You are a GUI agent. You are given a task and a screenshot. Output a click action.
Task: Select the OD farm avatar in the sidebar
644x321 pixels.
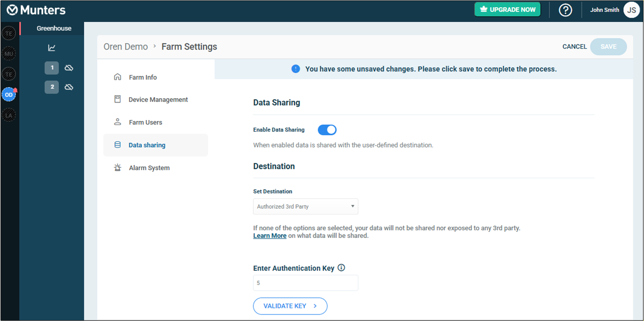pyautogui.click(x=8, y=94)
